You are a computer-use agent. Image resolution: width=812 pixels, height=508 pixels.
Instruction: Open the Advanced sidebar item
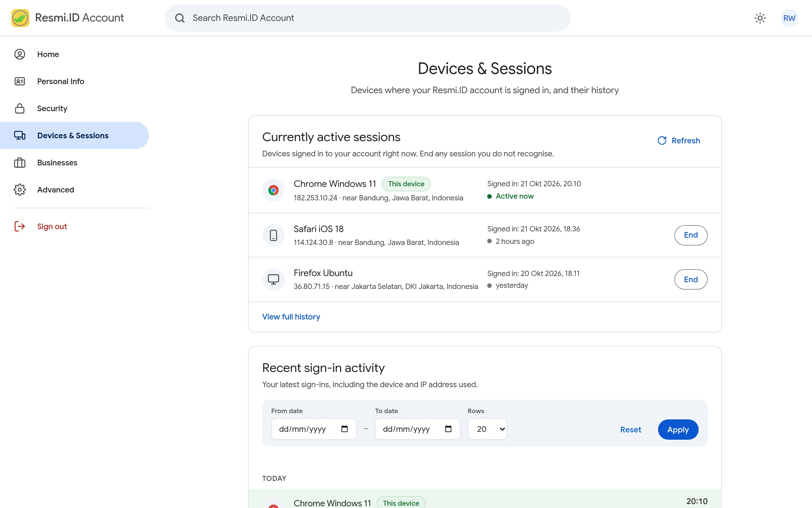pos(74,189)
